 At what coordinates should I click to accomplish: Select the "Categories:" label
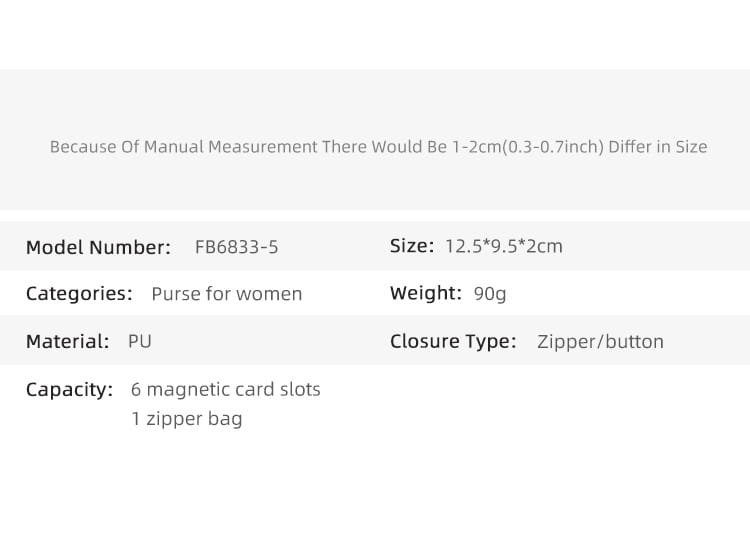click(x=79, y=294)
